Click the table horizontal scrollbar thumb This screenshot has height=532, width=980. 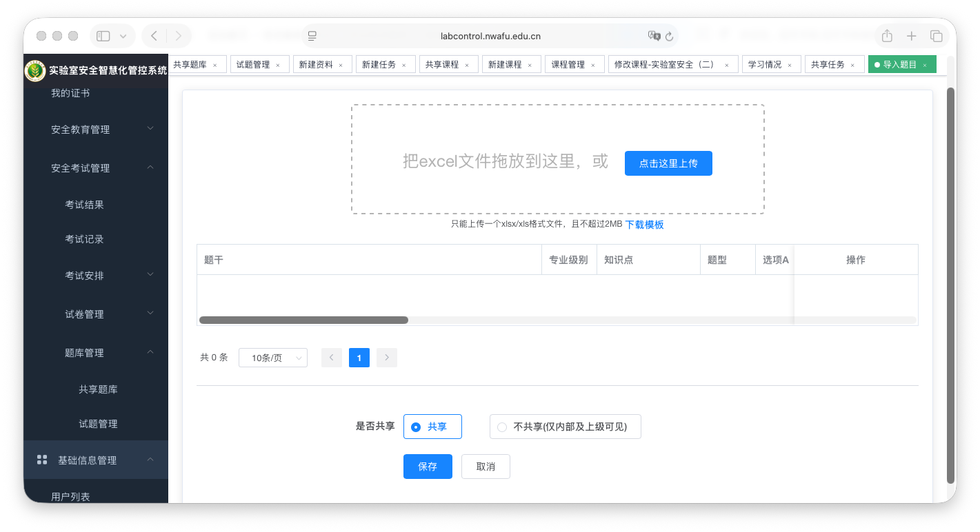[303, 320]
